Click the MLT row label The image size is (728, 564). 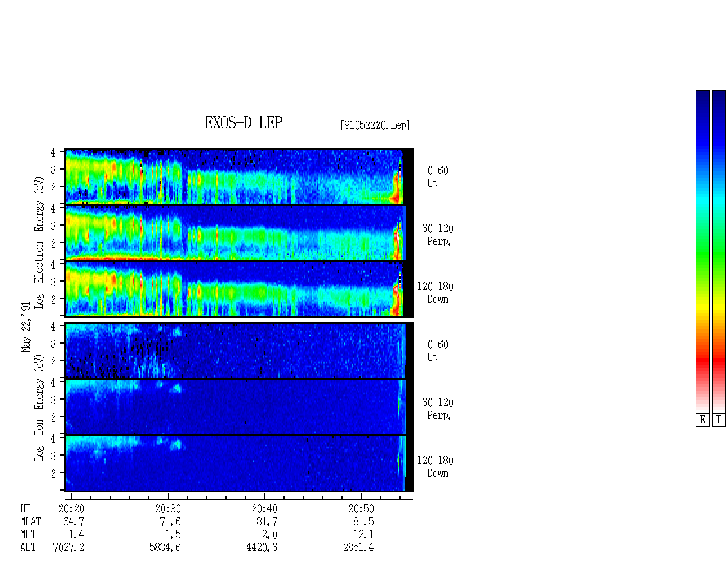[x=28, y=535]
